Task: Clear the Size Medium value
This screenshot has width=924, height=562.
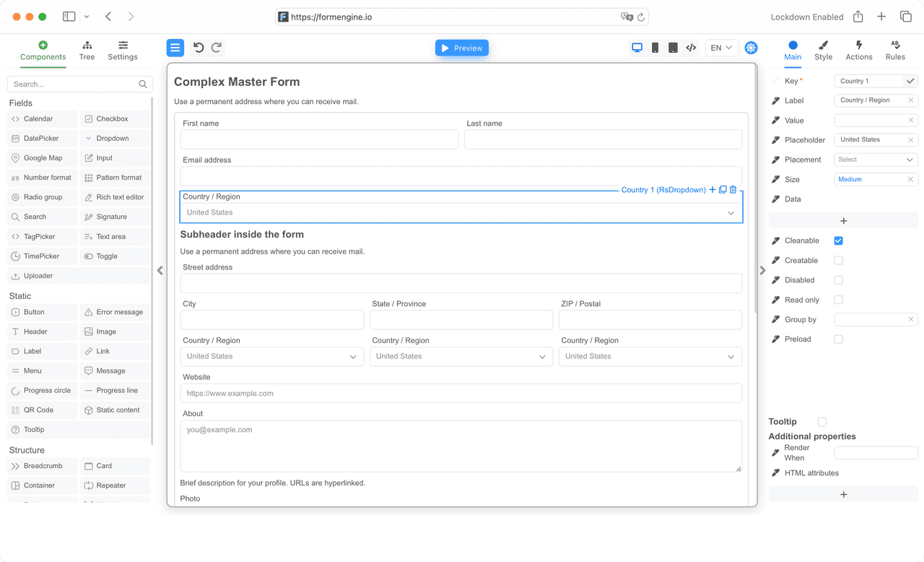Action: click(x=910, y=179)
